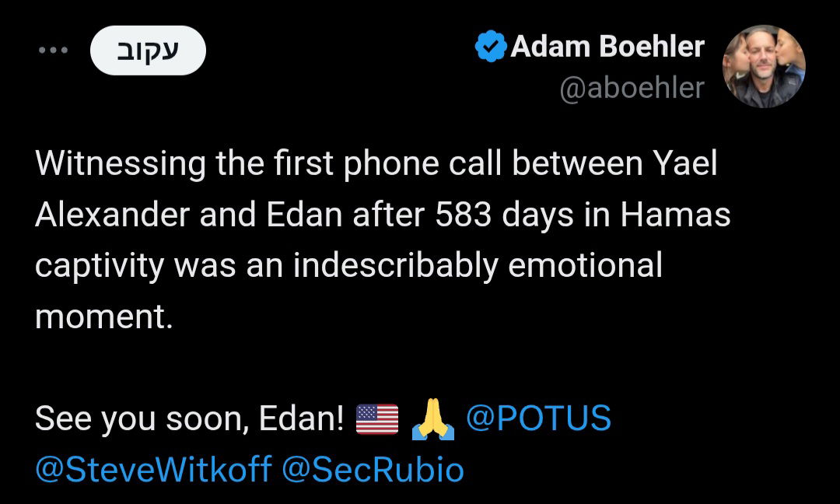Open the three-dot more options menu
Viewport: 840px width, 504px height.
click(53, 51)
